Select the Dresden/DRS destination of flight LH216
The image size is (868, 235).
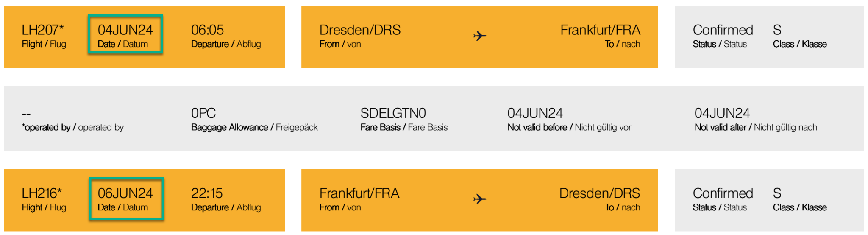tap(599, 193)
